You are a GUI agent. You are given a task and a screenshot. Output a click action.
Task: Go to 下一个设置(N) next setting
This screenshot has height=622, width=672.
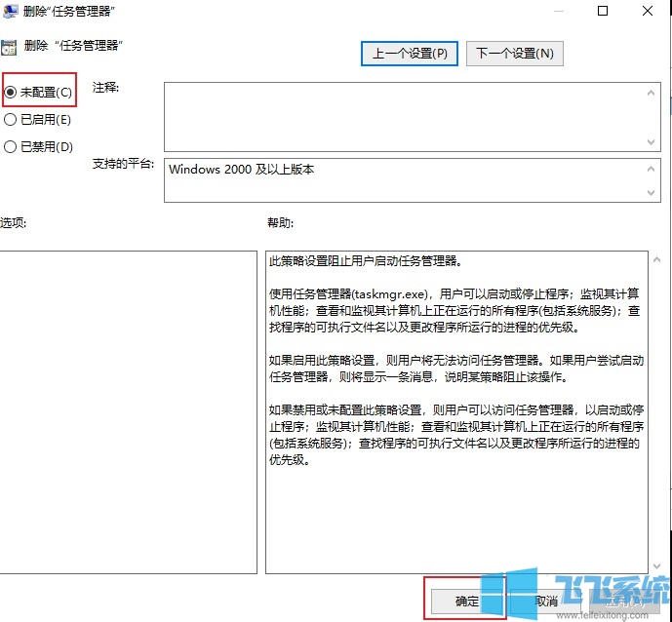tap(514, 54)
